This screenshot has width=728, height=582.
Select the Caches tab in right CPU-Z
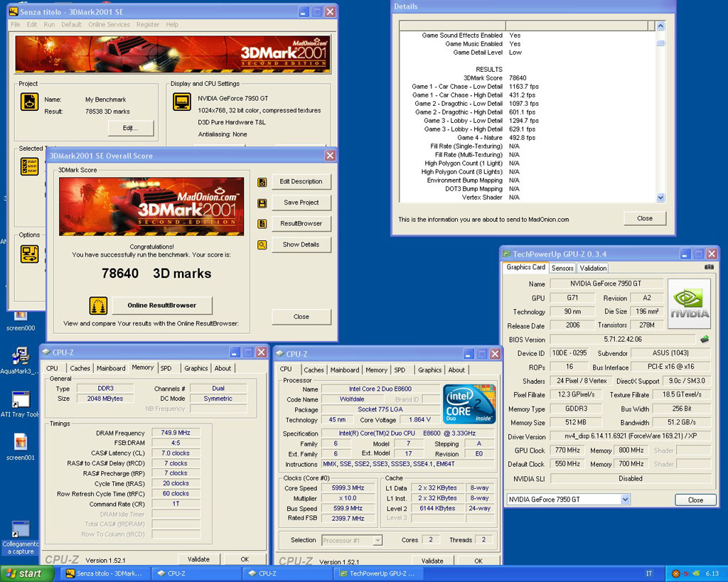click(314, 370)
